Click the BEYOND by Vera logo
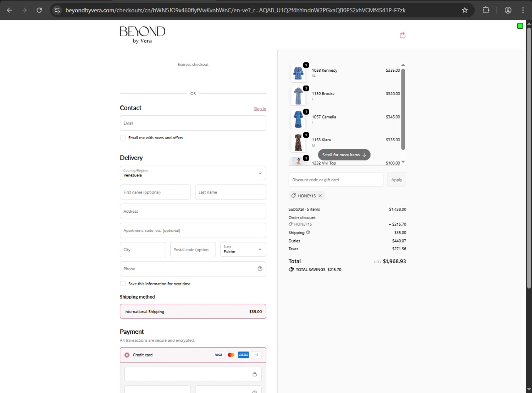The image size is (532, 393). (x=142, y=35)
